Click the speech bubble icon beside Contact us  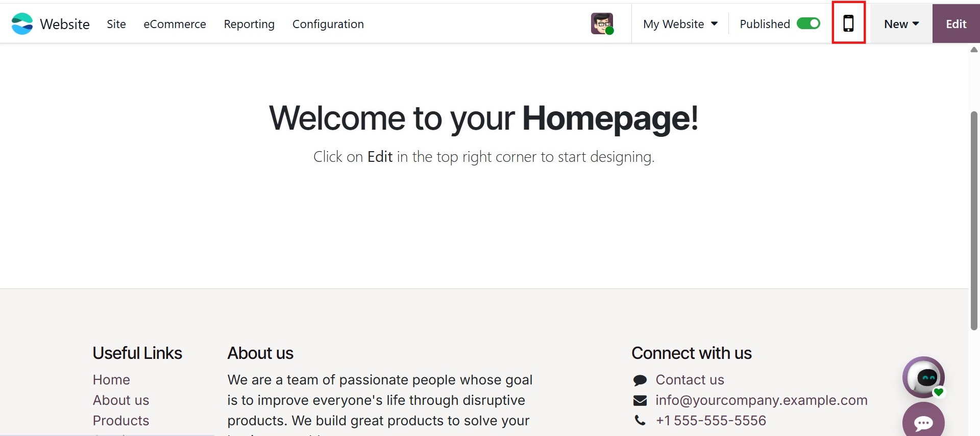click(640, 380)
